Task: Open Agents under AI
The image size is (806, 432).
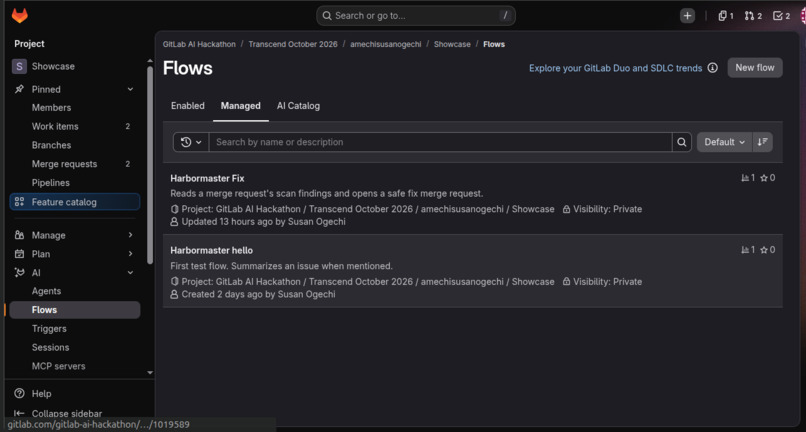Action: tap(75, 291)
